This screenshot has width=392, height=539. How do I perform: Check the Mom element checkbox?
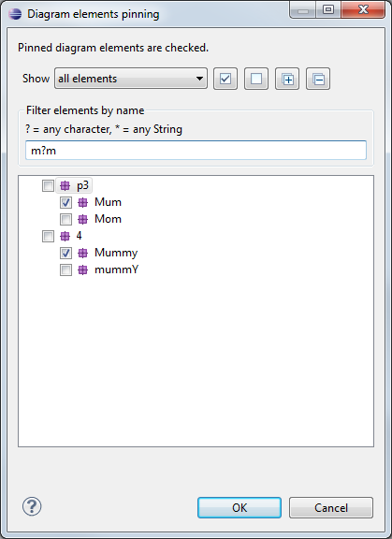click(66, 219)
